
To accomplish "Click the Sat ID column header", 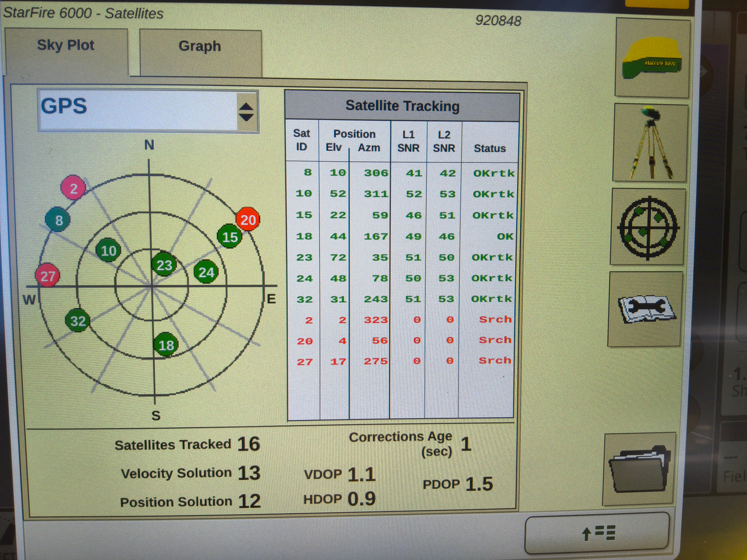I will coord(301,139).
